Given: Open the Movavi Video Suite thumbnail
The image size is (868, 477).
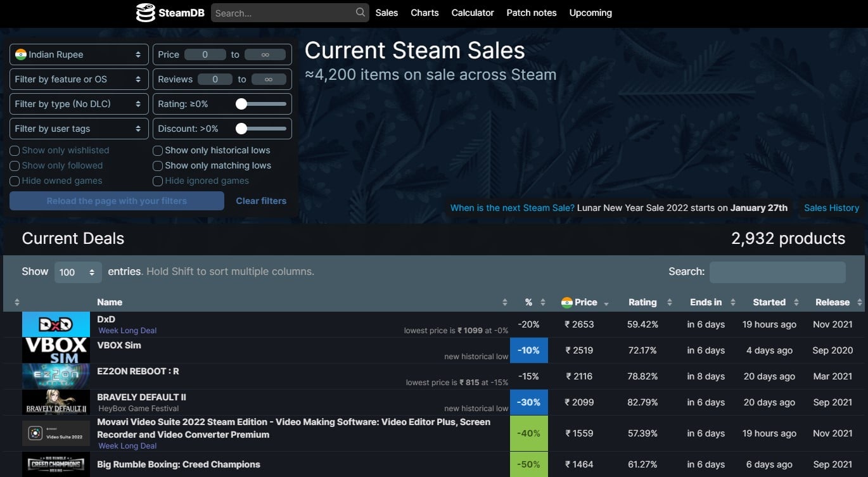Looking at the screenshot, I should point(56,433).
